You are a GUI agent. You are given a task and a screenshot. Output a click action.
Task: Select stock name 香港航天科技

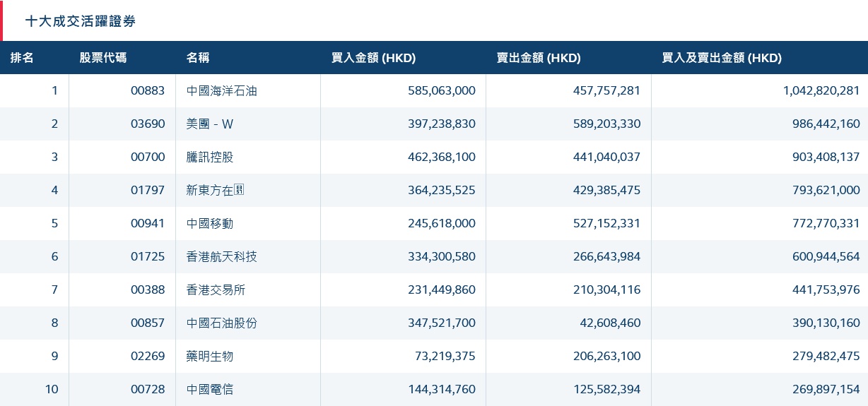click(x=222, y=256)
